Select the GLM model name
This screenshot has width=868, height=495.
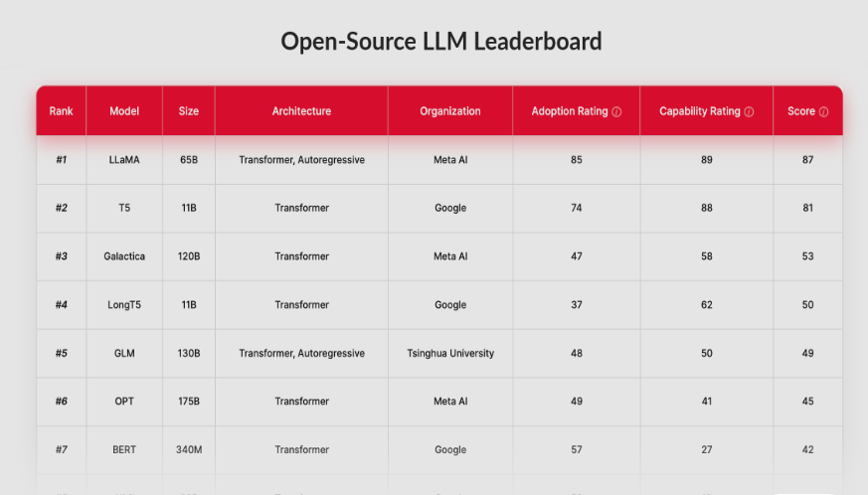[x=124, y=353]
